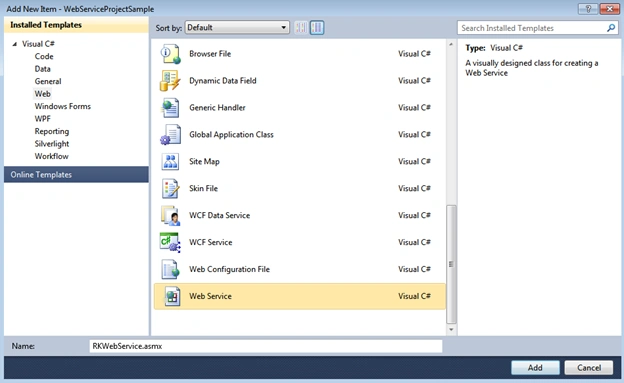Switch to Online Templates section
Viewport: 624px width, 383px height.
click(x=76, y=175)
